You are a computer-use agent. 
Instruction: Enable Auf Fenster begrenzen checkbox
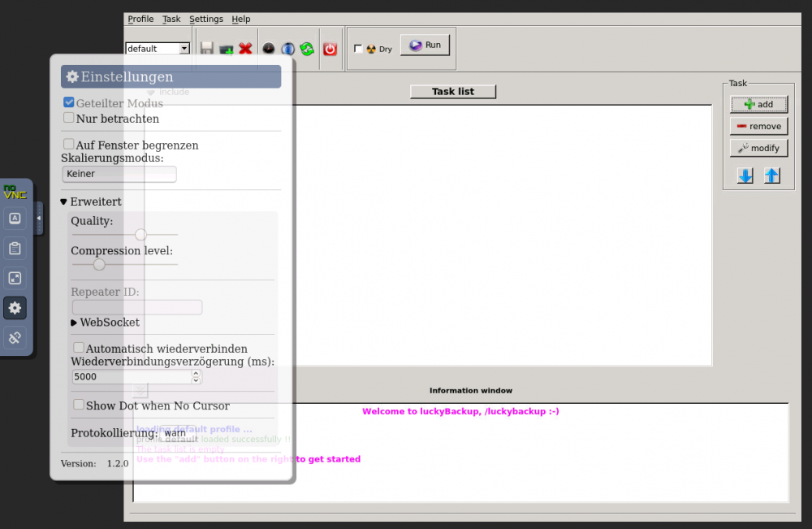pos(68,144)
